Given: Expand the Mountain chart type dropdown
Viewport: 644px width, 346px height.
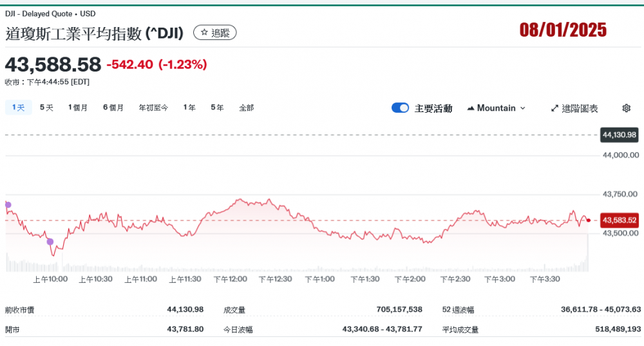Looking at the screenshot, I should 496,108.
